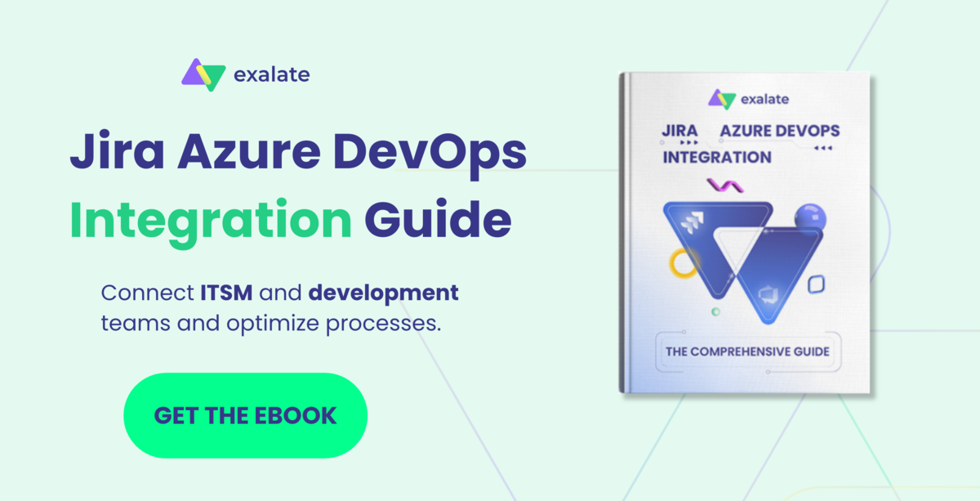Click 'THE COMPREHENSIVE GUIDE' label on the book
The width and height of the screenshot is (980, 501).
[747, 352]
